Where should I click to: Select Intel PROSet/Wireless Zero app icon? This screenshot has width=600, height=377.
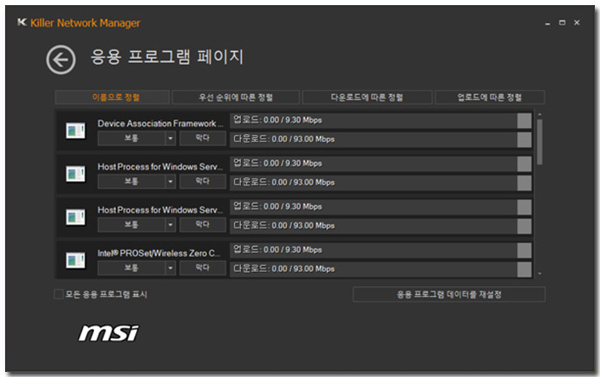(75, 260)
